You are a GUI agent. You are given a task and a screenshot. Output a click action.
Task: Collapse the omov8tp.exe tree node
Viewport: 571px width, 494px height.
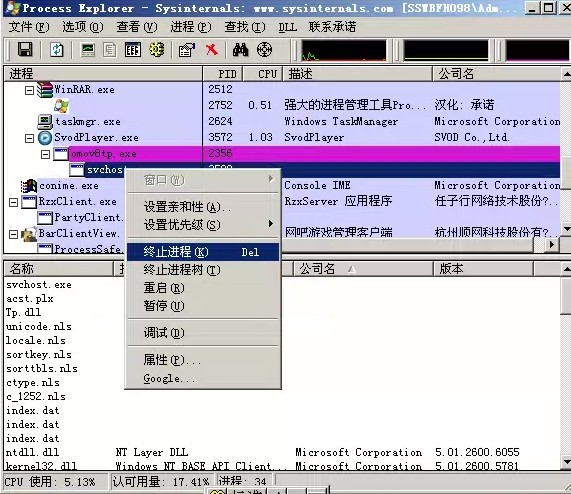tap(46, 154)
